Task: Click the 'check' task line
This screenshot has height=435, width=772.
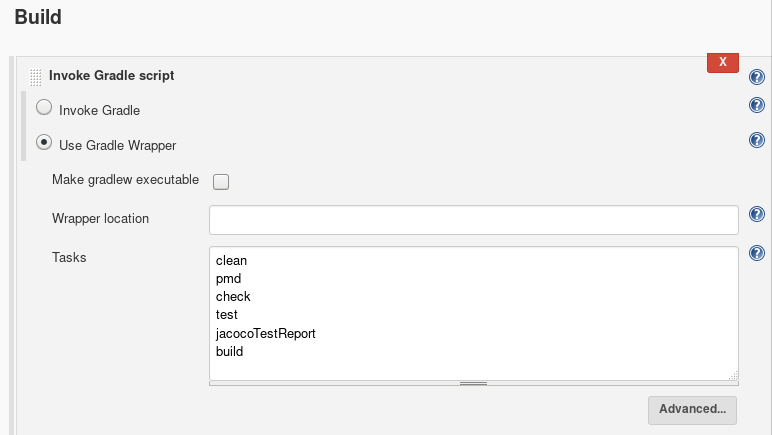Action: click(x=233, y=296)
